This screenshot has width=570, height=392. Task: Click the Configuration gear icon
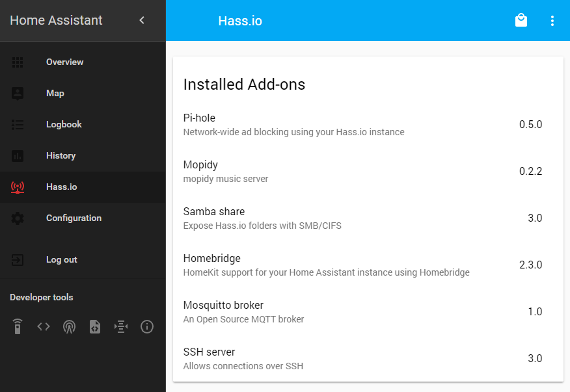pos(18,218)
